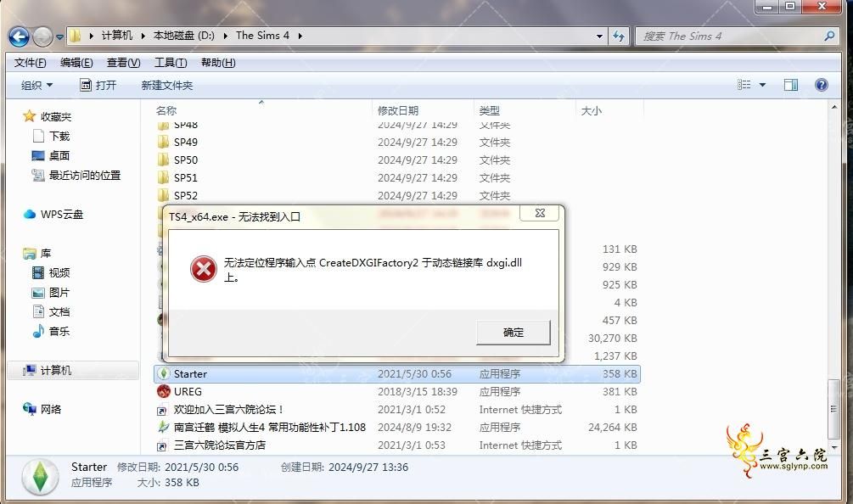The width and height of the screenshot is (853, 504).
Task: Click the UREG application icon
Action: [x=163, y=391]
